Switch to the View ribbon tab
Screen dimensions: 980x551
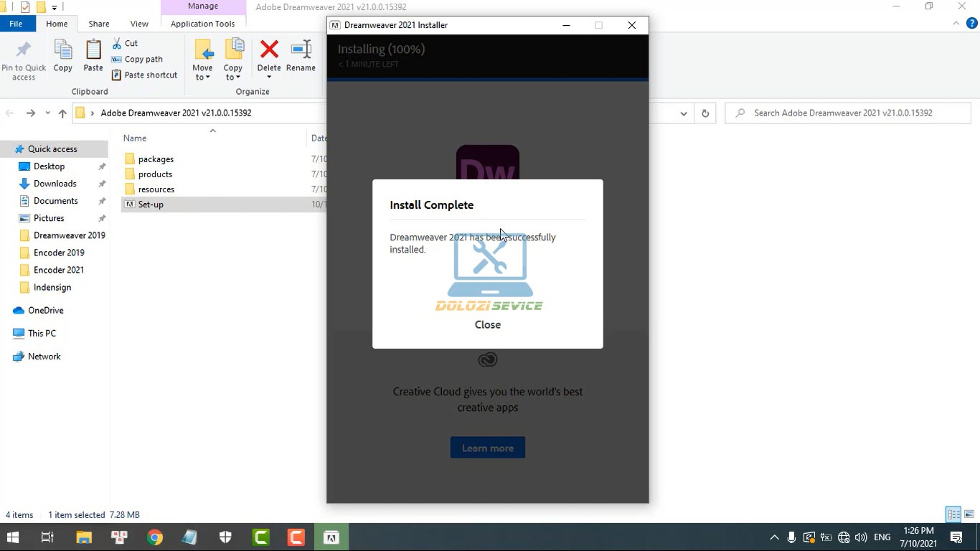[139, 23]
